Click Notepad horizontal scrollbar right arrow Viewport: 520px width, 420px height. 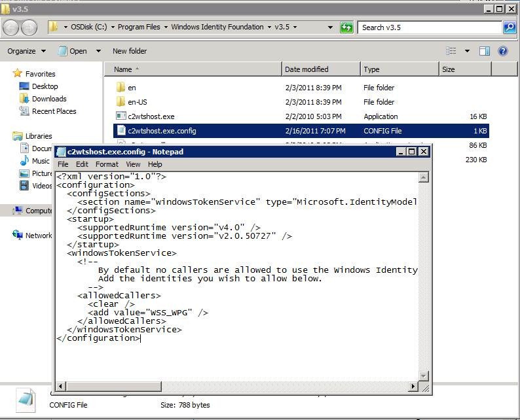[413, 387]
